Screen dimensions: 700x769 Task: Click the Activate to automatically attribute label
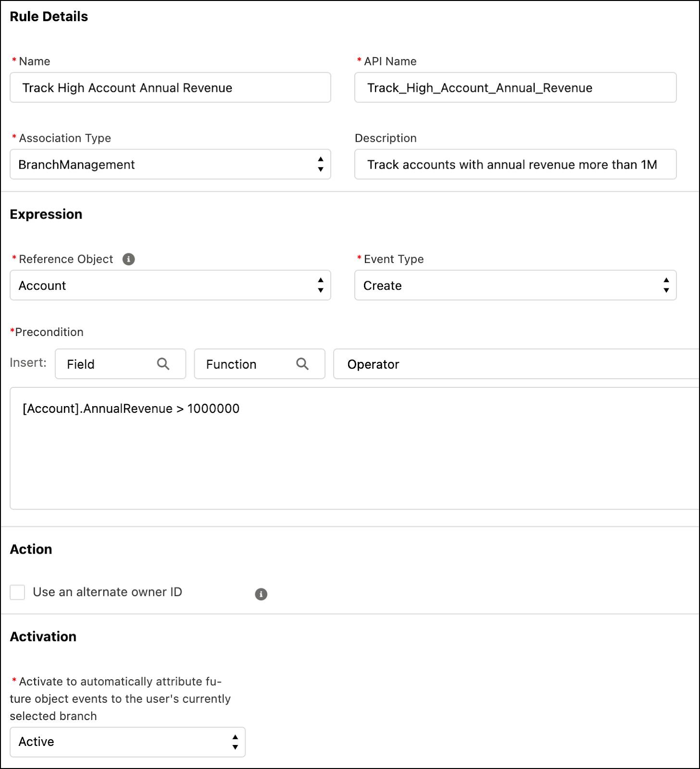click(x=120, y=699)
